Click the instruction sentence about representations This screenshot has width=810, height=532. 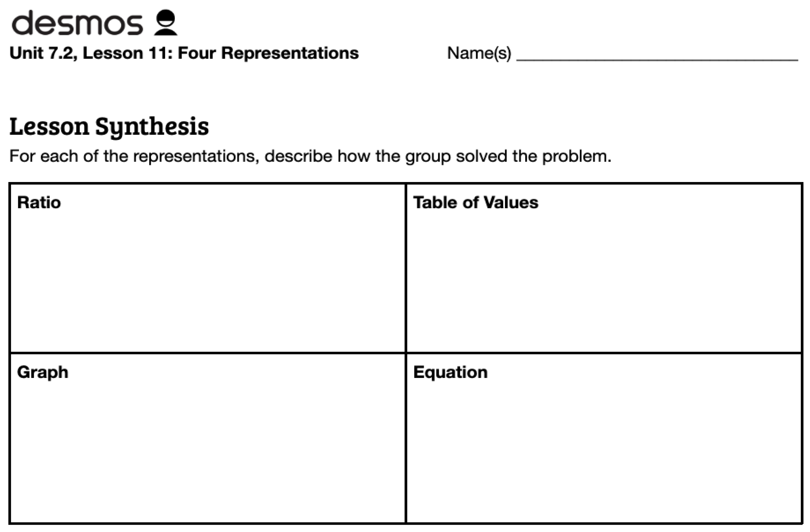pyautogui.click(x=310, y=156)
